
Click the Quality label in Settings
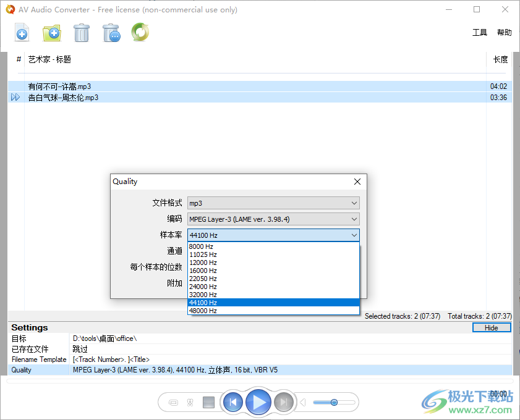pos(21,370)
